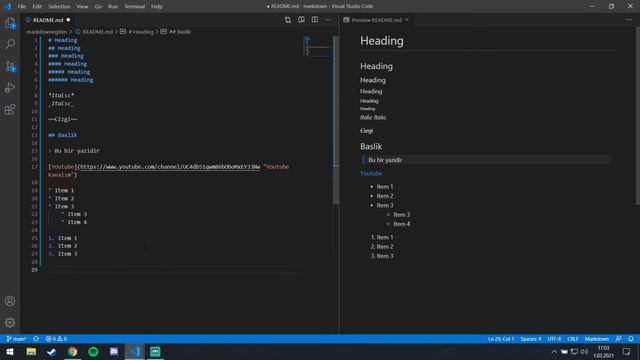Screen dimensions: 640x360
Task: Select language mode Markdown in status bar
Action: tap(597, 339)
